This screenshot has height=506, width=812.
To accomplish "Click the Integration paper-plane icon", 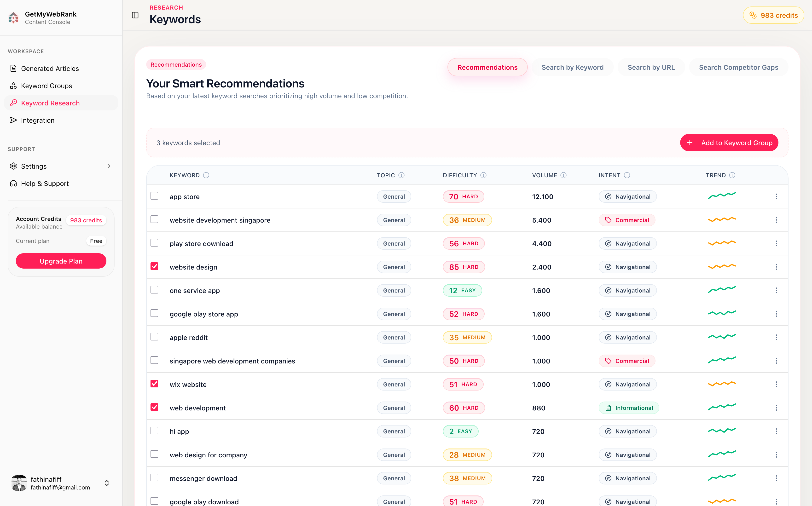I will tap(13, 120).
